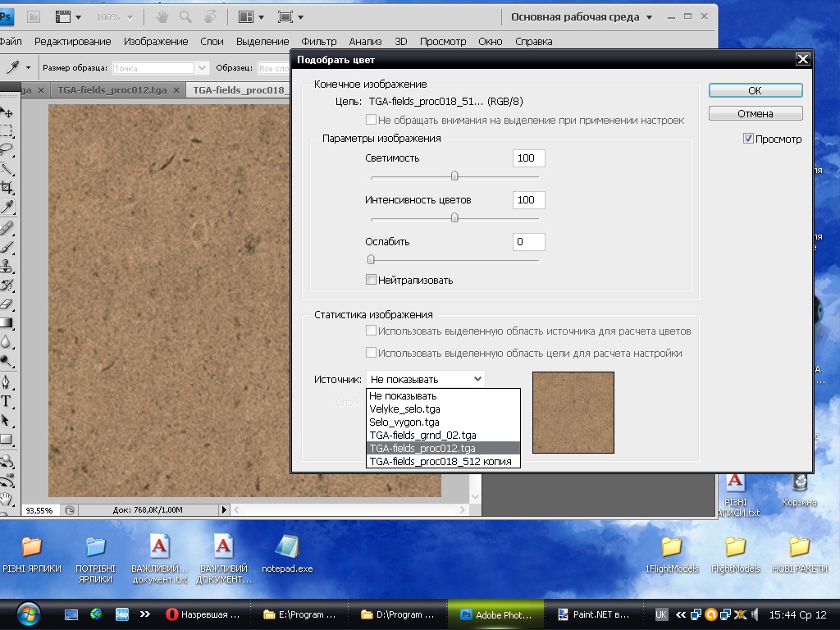Viewport: 840px width, 630px height.
Task: Open the Фильтр menu
Action: click(x=319, y=41)
